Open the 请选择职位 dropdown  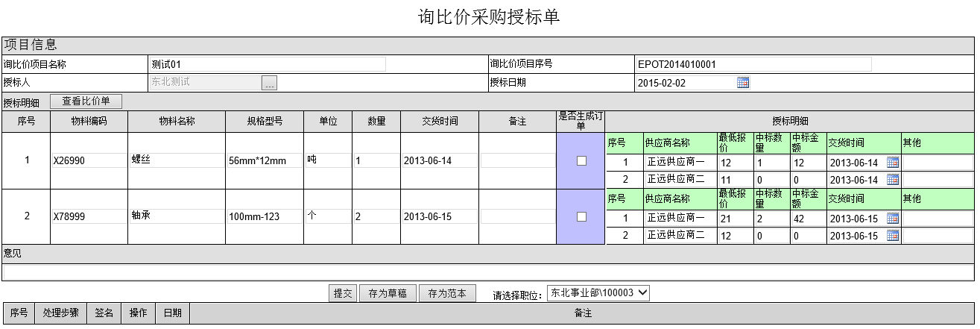coord(598,293)
